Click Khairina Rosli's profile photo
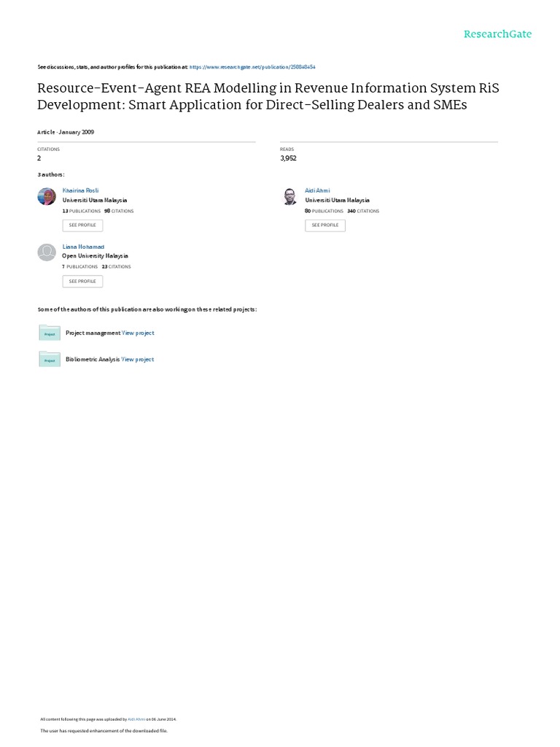The height and width of the screenshot is (747, 560). pos(47,196)
